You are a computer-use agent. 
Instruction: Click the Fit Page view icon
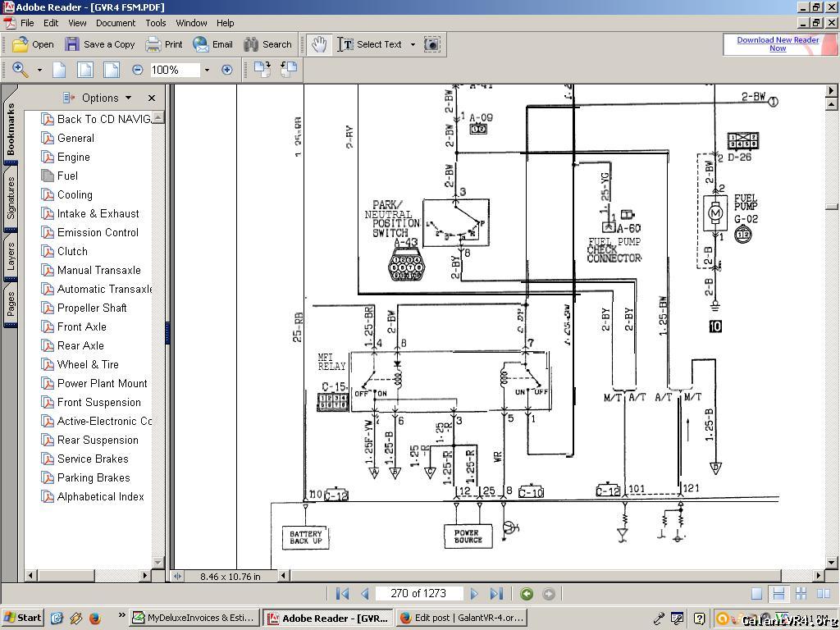click(85, 70)
